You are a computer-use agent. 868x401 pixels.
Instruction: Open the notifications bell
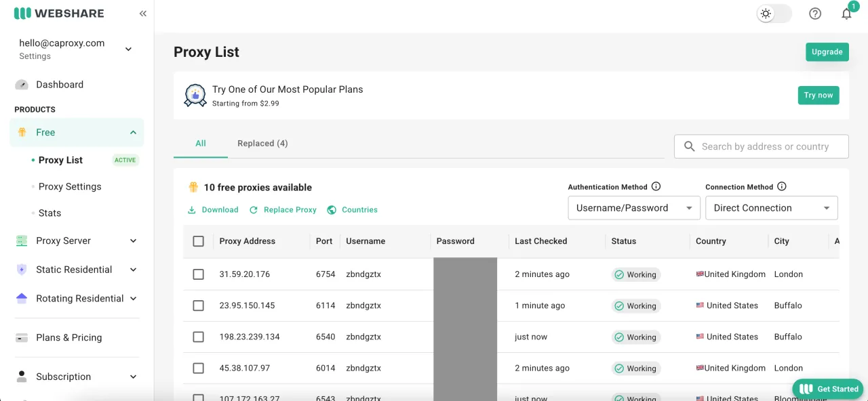(x=846, y=14)
